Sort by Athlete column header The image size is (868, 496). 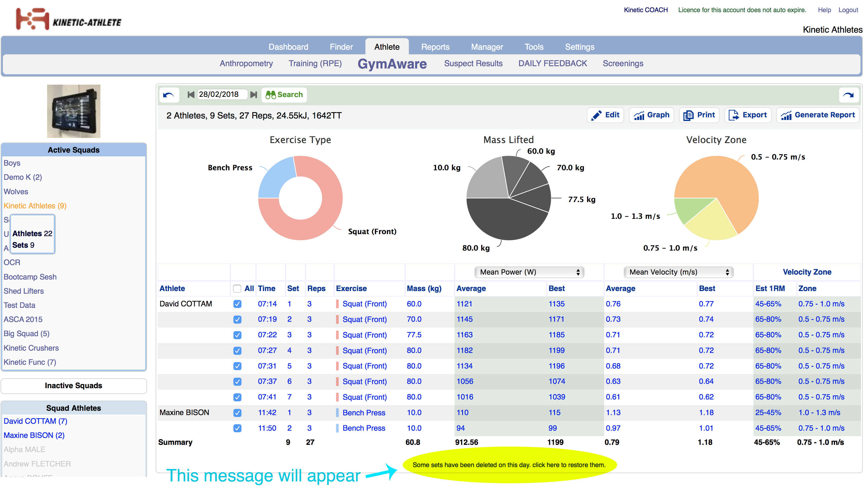point(172,288)
